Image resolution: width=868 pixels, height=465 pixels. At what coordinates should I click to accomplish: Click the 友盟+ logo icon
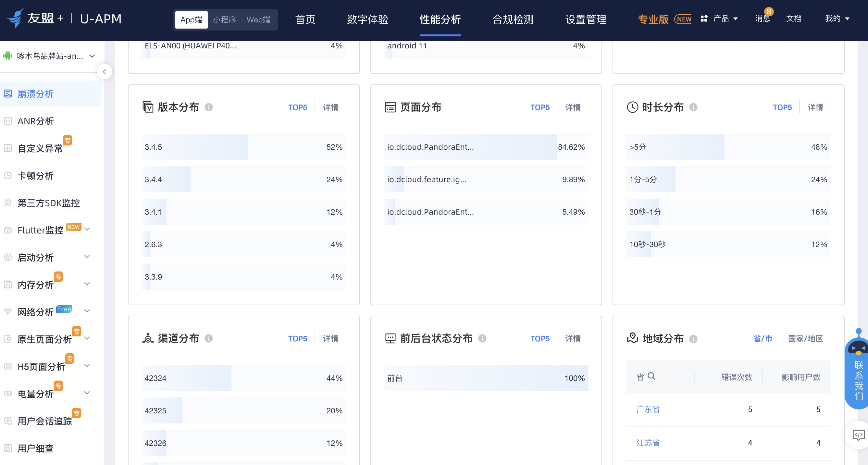click(x=15, y=18)
